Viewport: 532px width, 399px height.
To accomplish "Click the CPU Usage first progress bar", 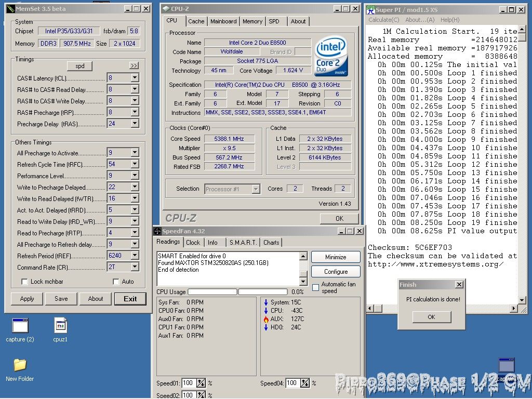I will pyautogui.click(x=212, y=292).
